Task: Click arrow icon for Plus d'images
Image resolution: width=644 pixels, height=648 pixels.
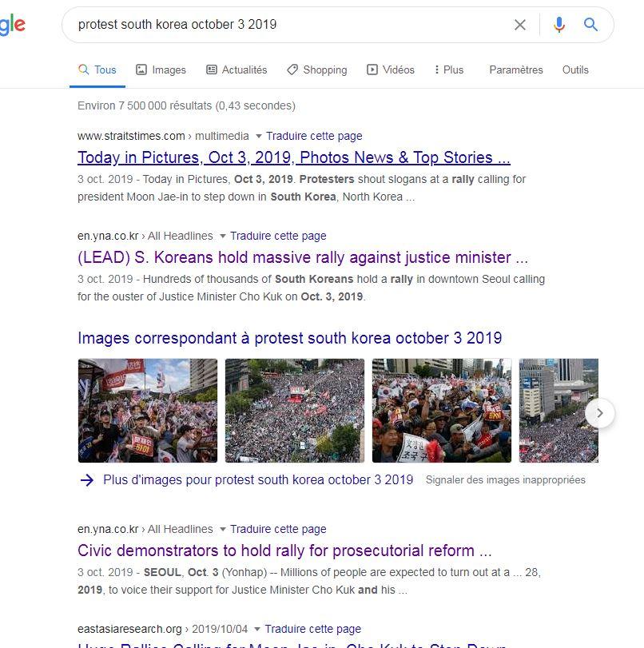Action: click(x=87, y=479)
